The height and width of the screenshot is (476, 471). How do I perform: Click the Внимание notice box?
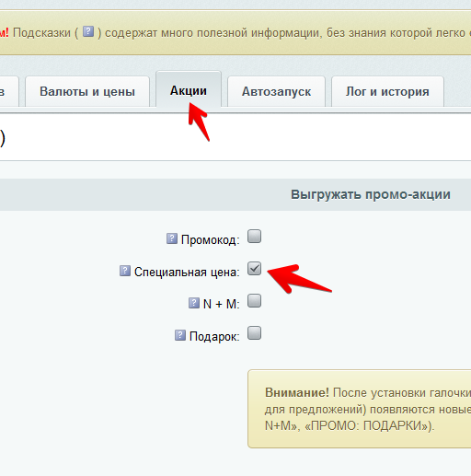click(360, 409)
